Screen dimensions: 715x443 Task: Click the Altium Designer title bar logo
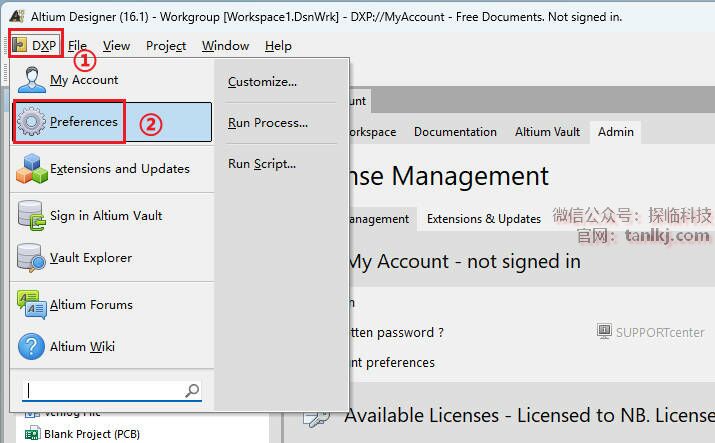(x=17, y=16)
